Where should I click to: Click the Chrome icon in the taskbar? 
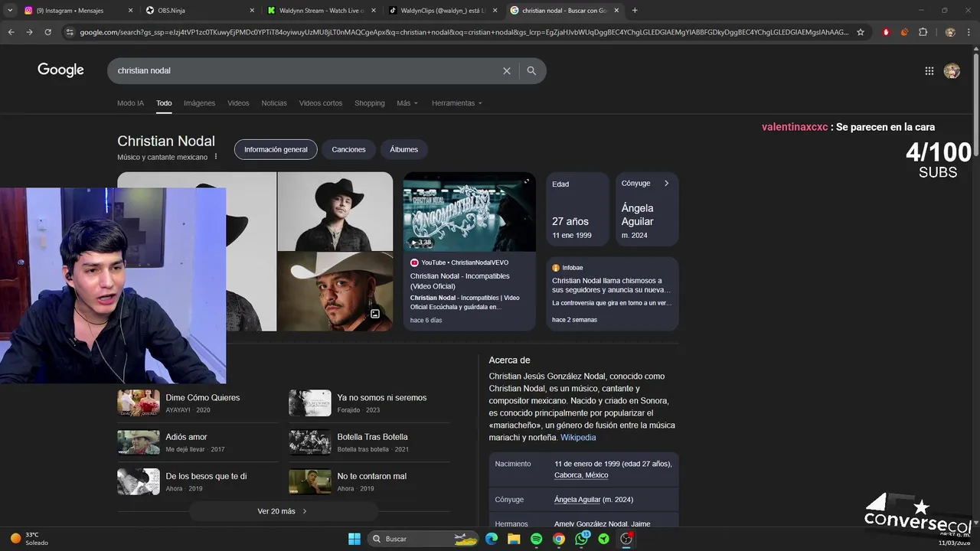coord(559,539)
